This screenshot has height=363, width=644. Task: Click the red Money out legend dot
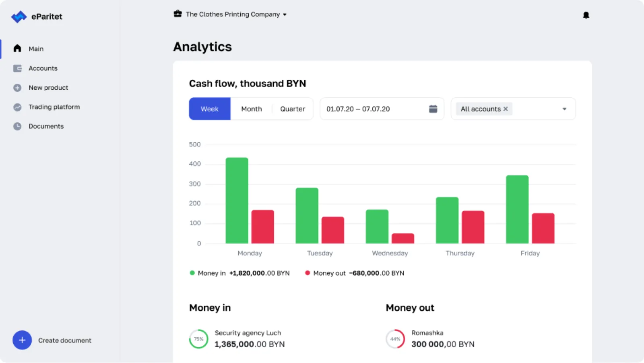coord(308,273)
